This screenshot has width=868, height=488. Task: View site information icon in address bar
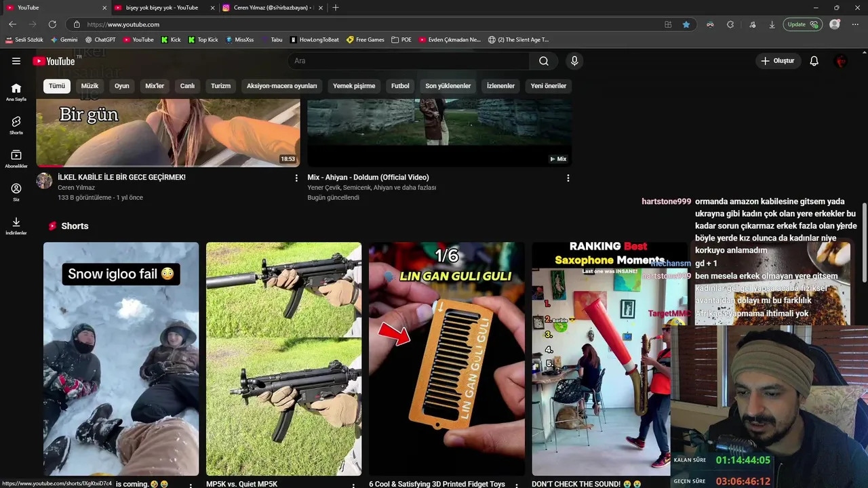coord(77,24)
